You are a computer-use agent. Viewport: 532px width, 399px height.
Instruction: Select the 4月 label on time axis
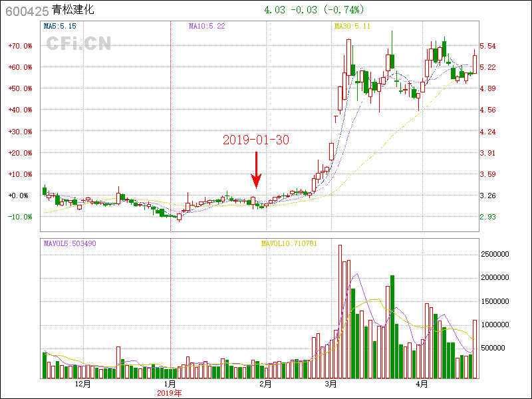(x=422, y=384)
